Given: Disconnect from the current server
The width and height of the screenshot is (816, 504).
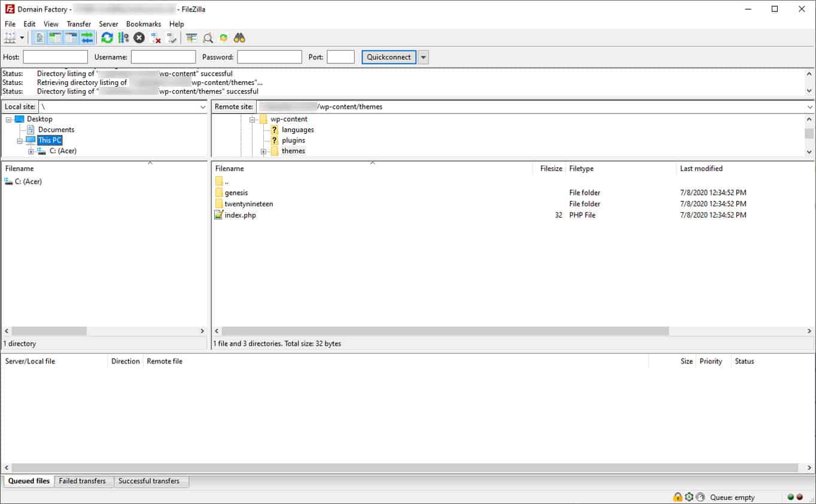Looking at the screenshot, I should [x=156, y=38].
